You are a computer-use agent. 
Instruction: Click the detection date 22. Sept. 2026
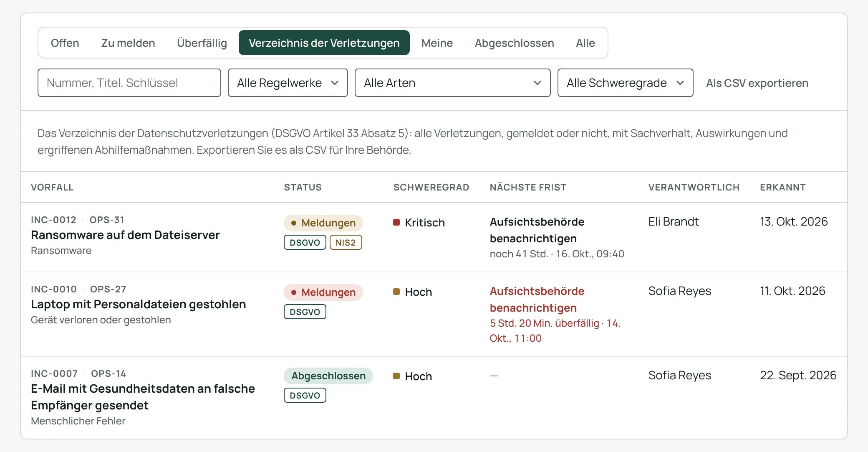(x=798, y=375)
